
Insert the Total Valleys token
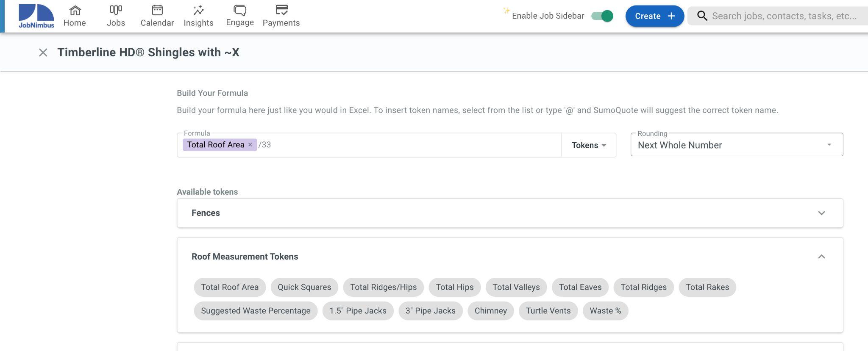pos(516,287)
